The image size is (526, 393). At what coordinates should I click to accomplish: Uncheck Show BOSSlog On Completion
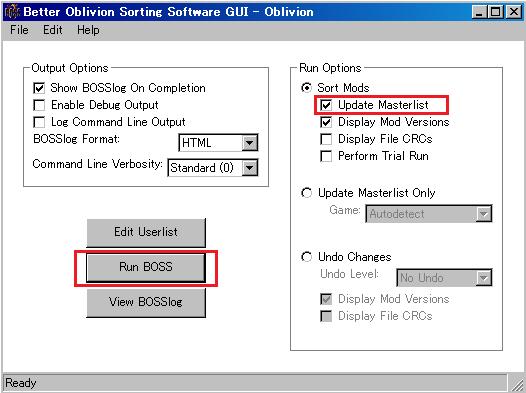[x=39, y=88]
